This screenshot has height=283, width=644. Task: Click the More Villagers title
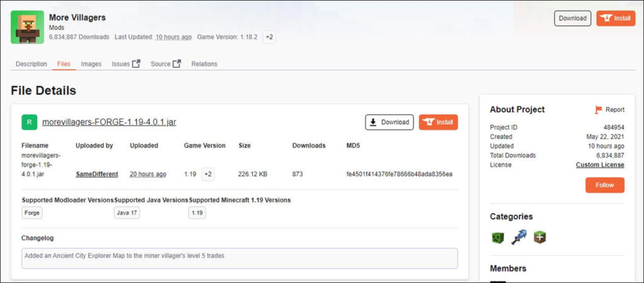pos(77,18)
